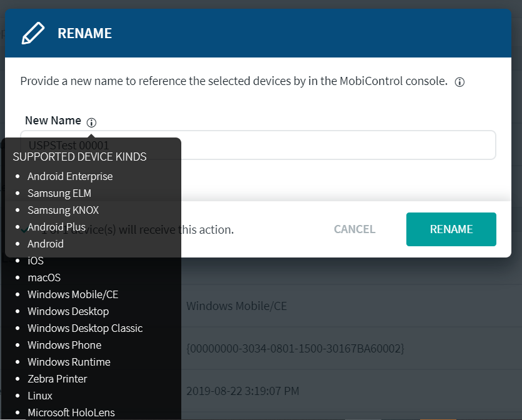Select Windows Runtime list entry
This screenshot has width=522, height=420.
[69, 362]
